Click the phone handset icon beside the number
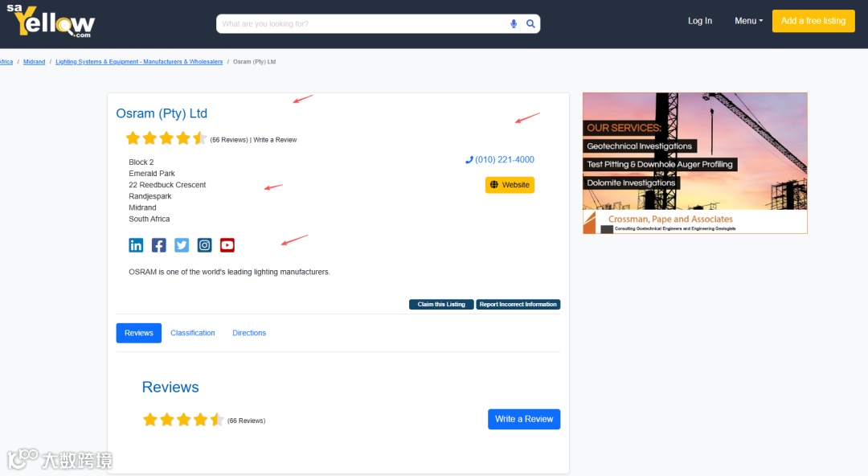Screen dimensions: 868x476 (469, 160)
